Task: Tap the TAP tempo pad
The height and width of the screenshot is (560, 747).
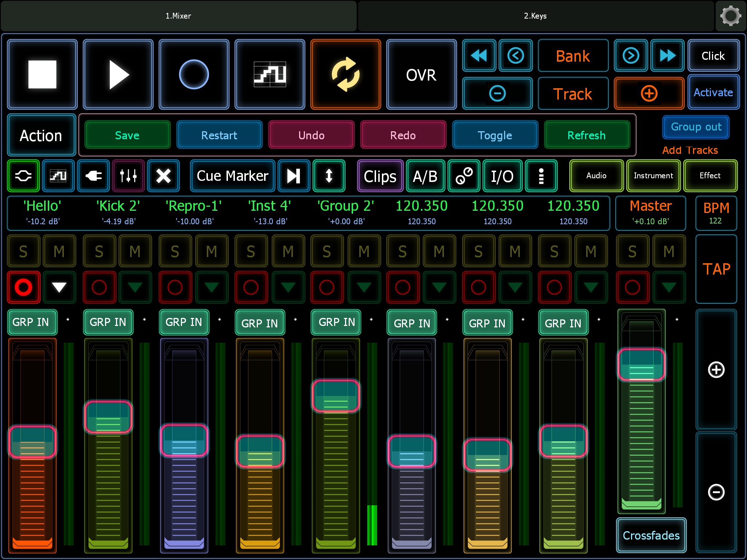Action: pyautogui.click(x=716, y=269)
